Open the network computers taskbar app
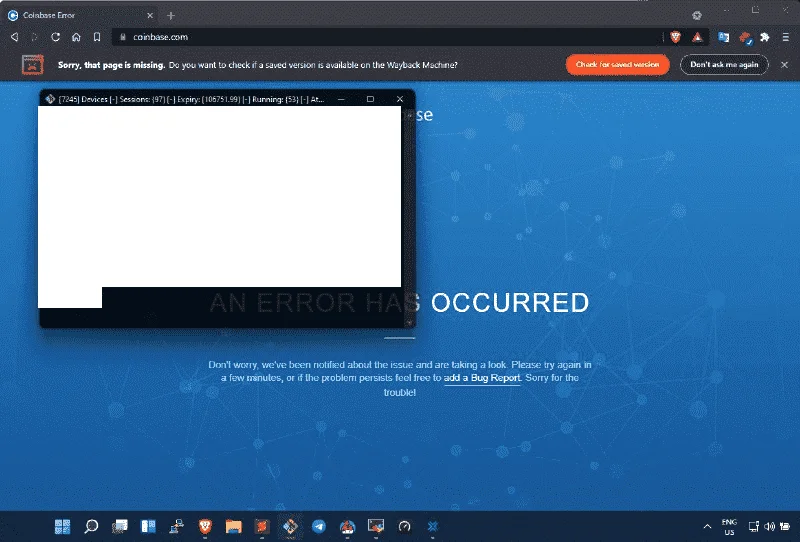 click(177, 526)
